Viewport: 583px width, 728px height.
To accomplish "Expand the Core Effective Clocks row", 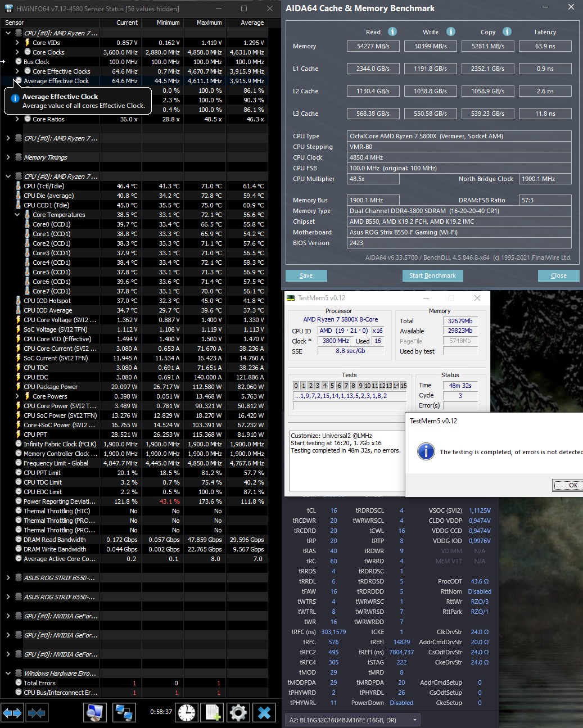I will (17, 71).
